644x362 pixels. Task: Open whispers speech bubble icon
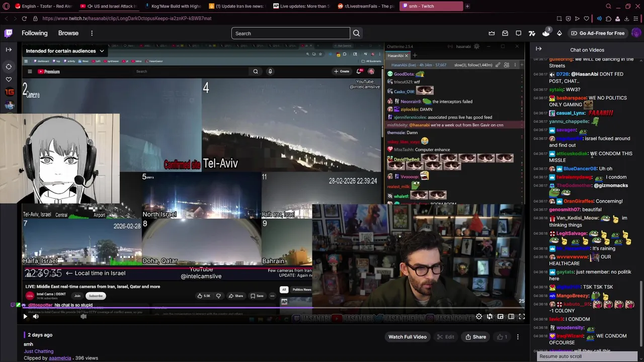[x=518, y=33]
